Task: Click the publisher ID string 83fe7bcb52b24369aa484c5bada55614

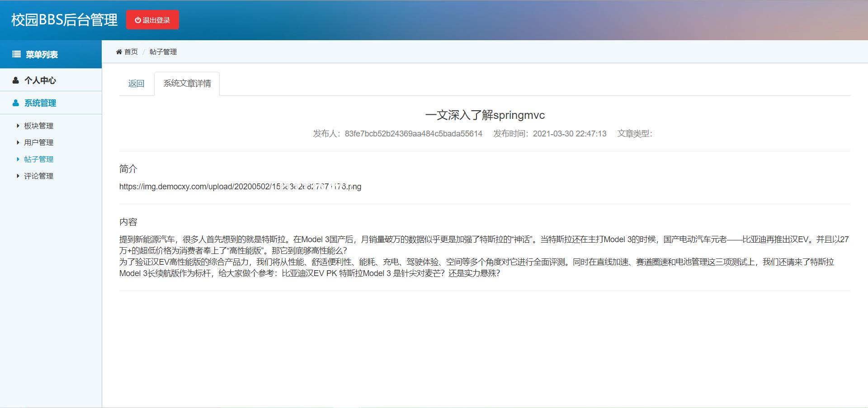Action: (413, 134)
